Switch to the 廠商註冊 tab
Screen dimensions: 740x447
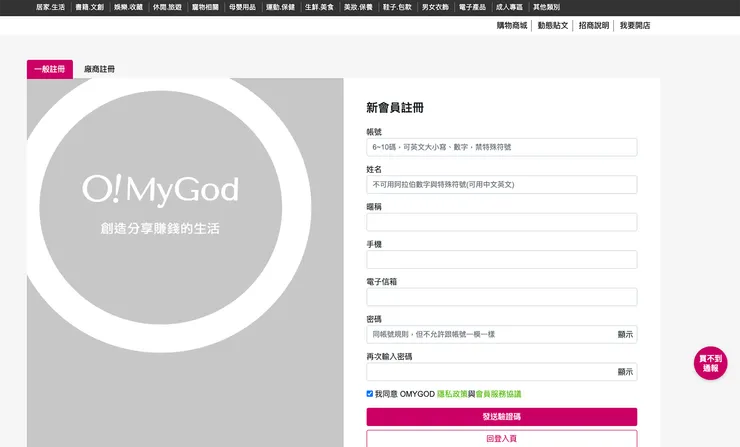99,69
